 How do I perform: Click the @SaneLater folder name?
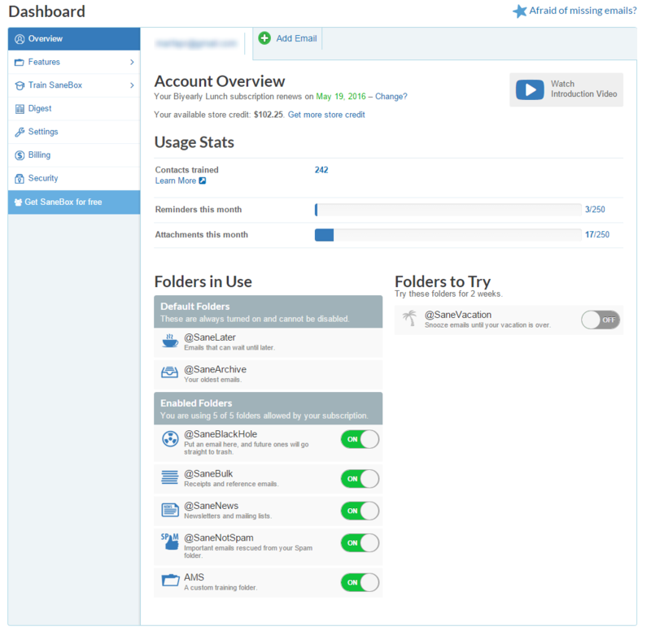[210, 337]
